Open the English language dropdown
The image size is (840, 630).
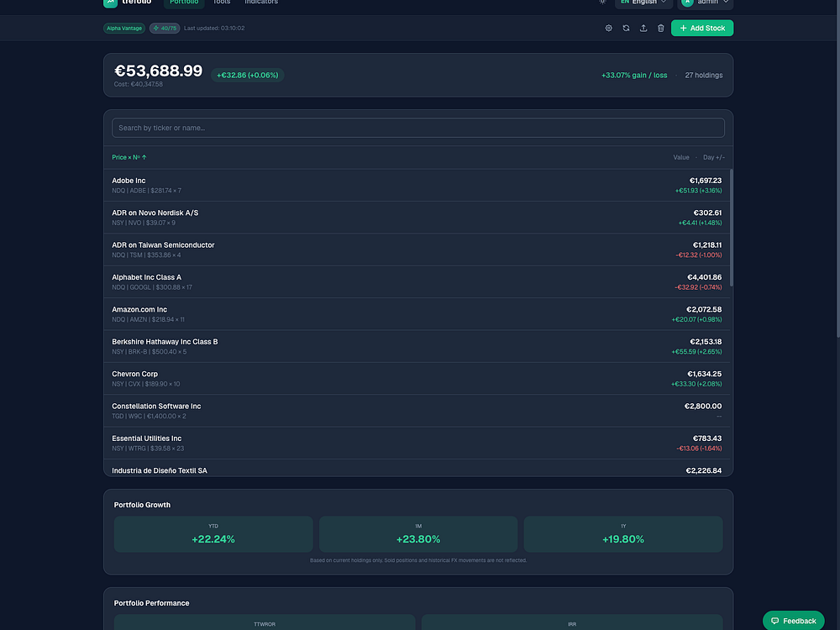tap(643, 3)
